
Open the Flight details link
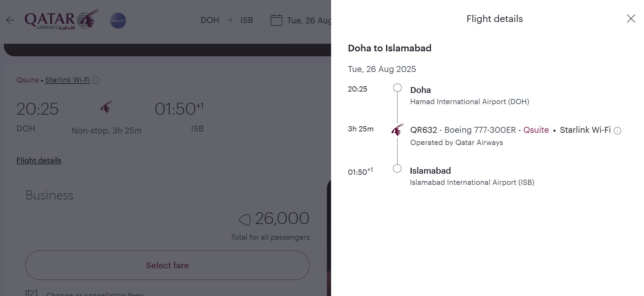point(39,160)
